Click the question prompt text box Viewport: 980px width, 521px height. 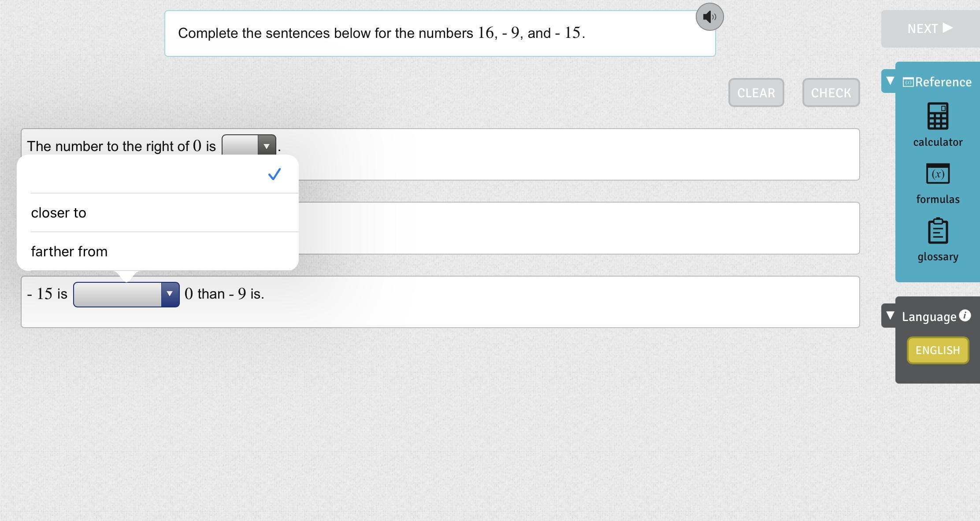440,33
